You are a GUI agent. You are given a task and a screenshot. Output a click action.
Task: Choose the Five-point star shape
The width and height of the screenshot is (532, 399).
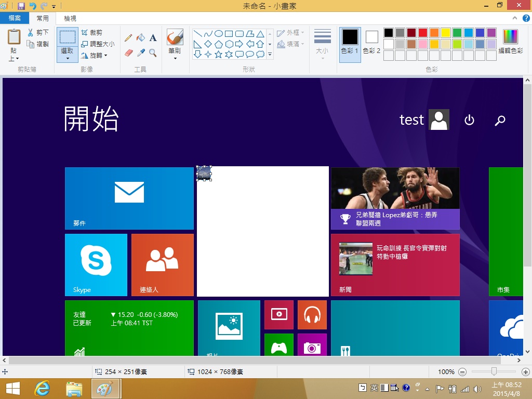pyautogui.click(x=219, y=55)
